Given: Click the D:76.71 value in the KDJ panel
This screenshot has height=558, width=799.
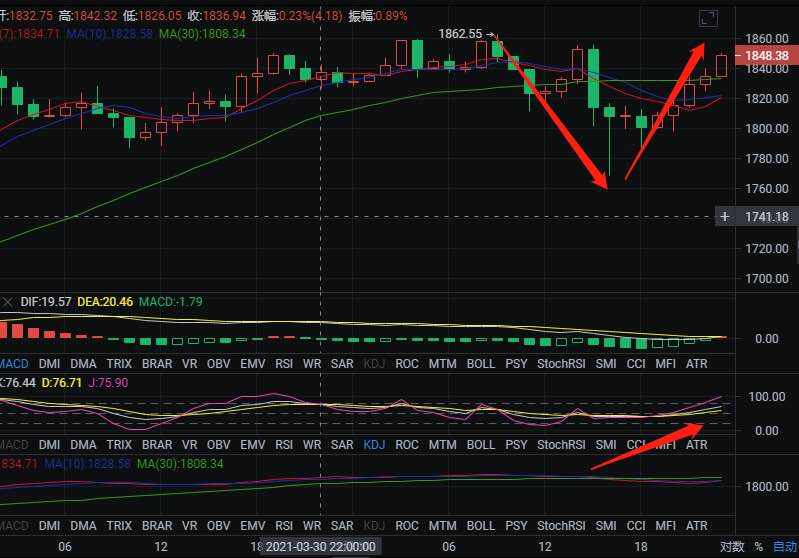Looking at the screenshot, I should coord(62,383).
